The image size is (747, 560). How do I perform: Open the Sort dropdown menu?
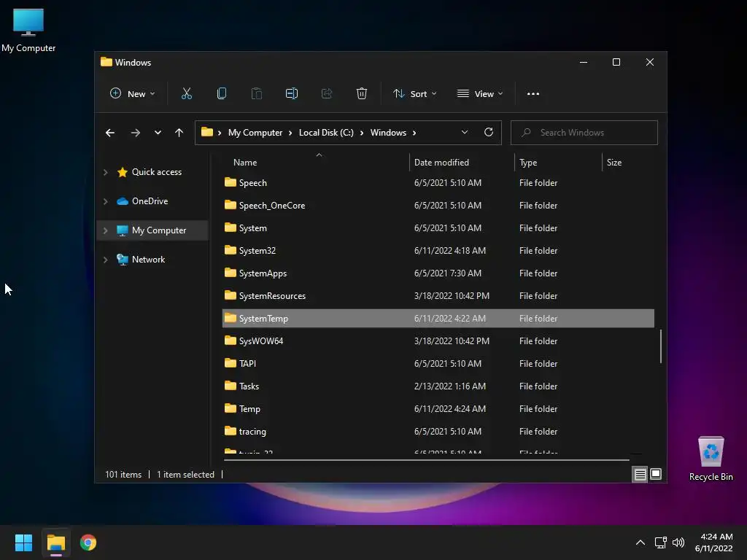point(414,94)
